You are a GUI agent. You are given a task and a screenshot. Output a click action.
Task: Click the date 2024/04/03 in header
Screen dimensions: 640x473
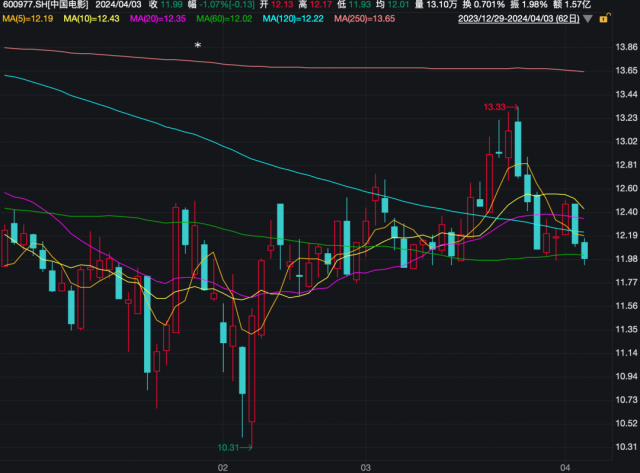[118, 5]
